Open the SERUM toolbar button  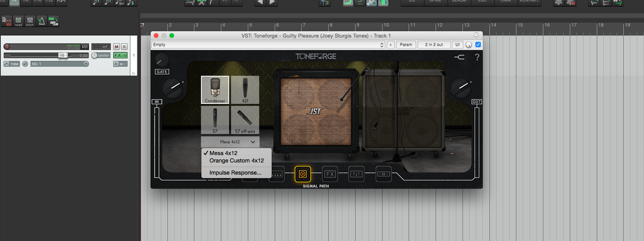(x=459, y=2)
